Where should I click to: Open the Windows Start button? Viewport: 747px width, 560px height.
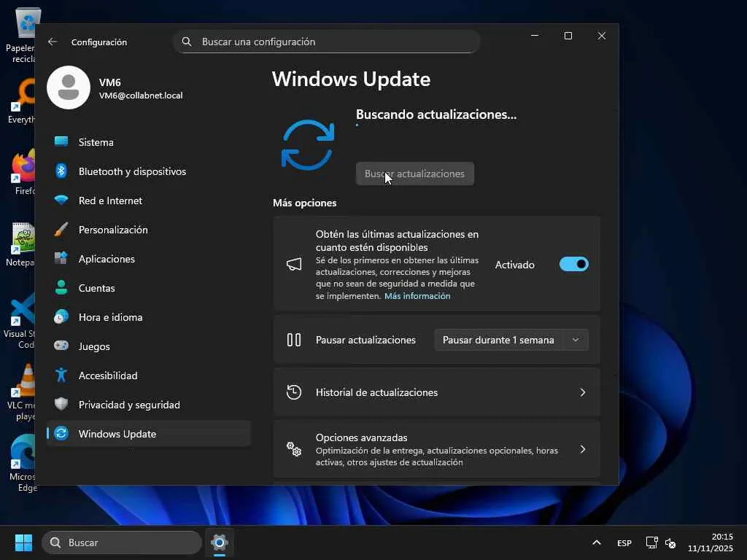pos(23,542)
